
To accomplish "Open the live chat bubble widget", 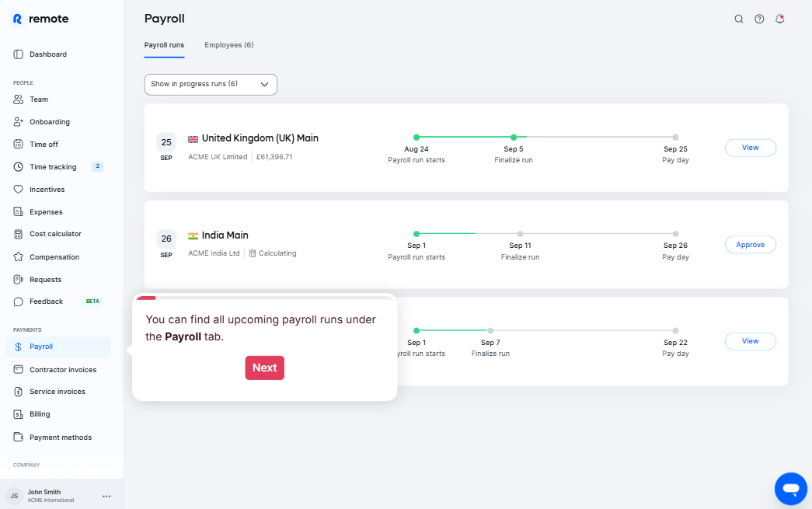I will (x=790, y=488).
